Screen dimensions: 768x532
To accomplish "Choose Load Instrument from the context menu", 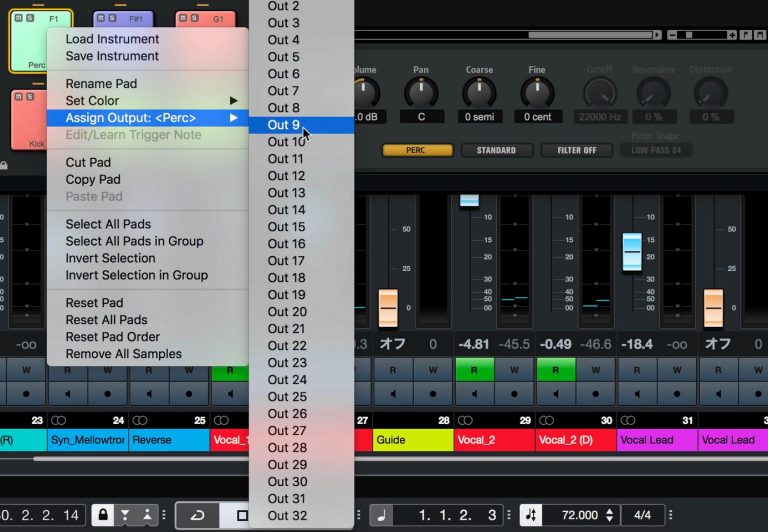I will [x=147, y=39].
